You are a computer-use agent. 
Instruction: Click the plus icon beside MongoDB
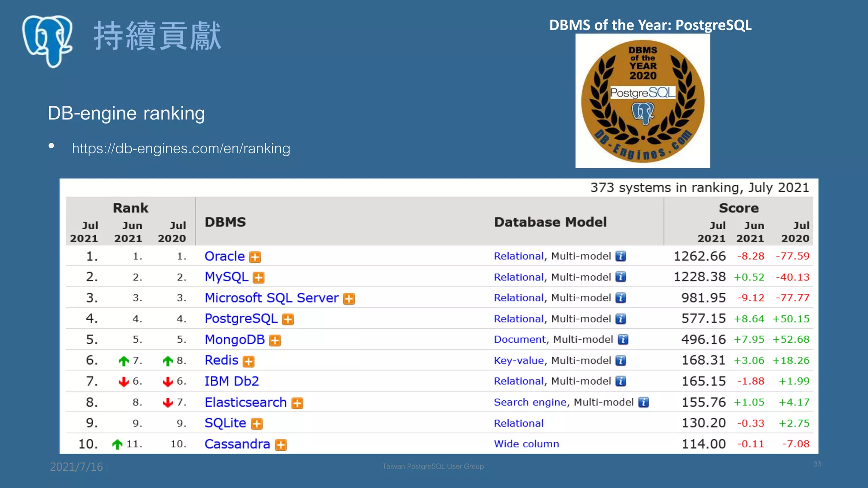point(275,340)
